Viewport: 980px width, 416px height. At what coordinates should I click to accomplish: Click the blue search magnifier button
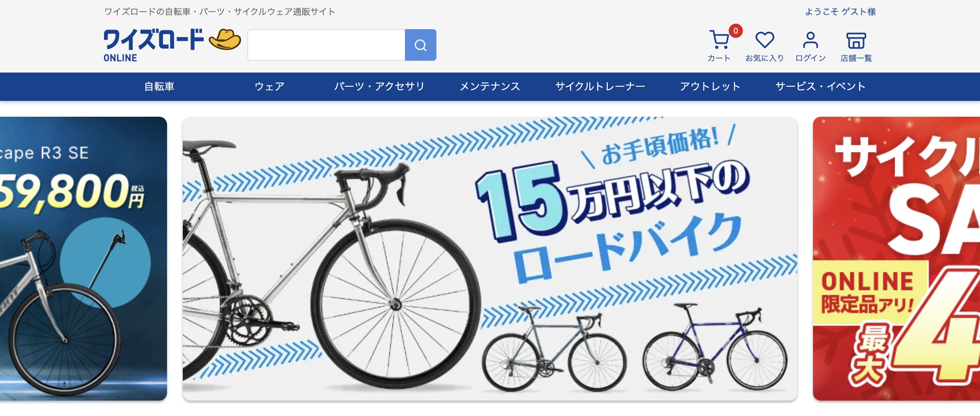click(x=420, y=45)
